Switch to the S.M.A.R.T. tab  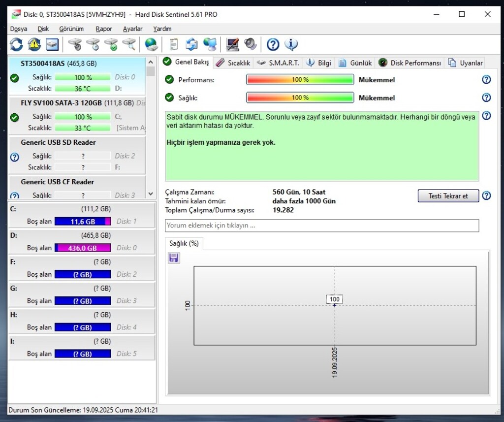279,63
